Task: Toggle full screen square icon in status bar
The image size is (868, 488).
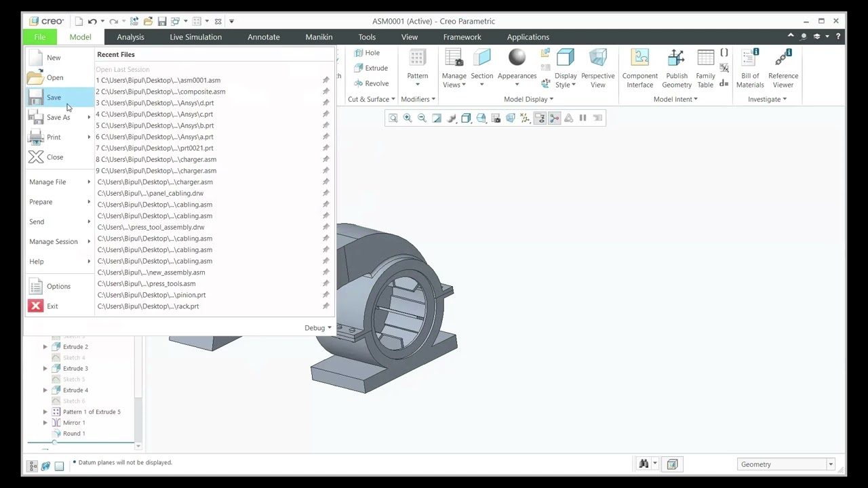Action: (x=59, y=466)
